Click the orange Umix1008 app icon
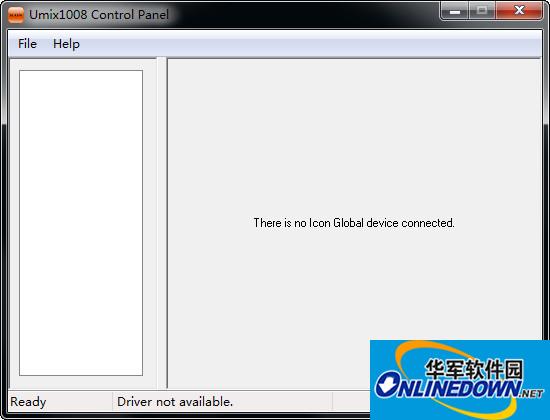Screen dimensions: 550x420 [16, 15]
